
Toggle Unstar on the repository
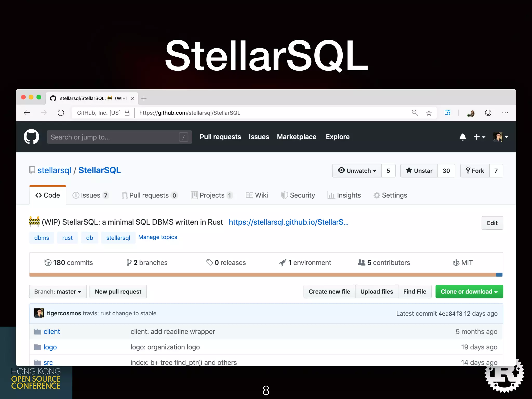tap(419, 171)
